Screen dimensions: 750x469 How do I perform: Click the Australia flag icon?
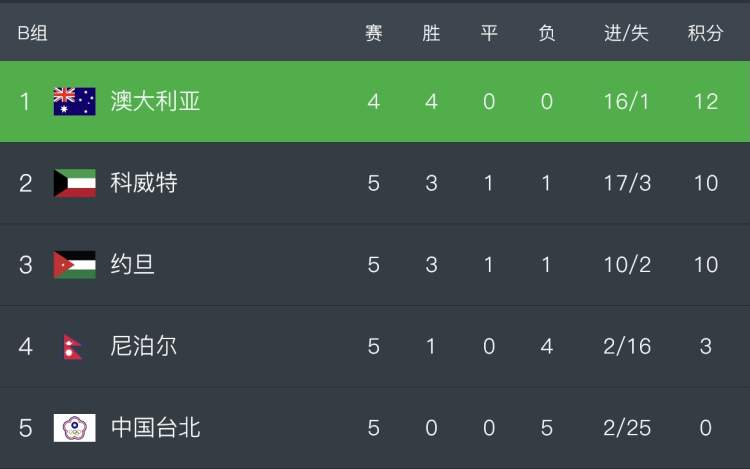(75, 101)
